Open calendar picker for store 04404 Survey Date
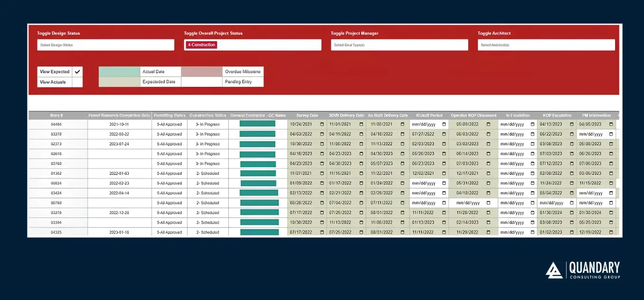The width and height of the screenshot is (644, 300). coord(322,124)
